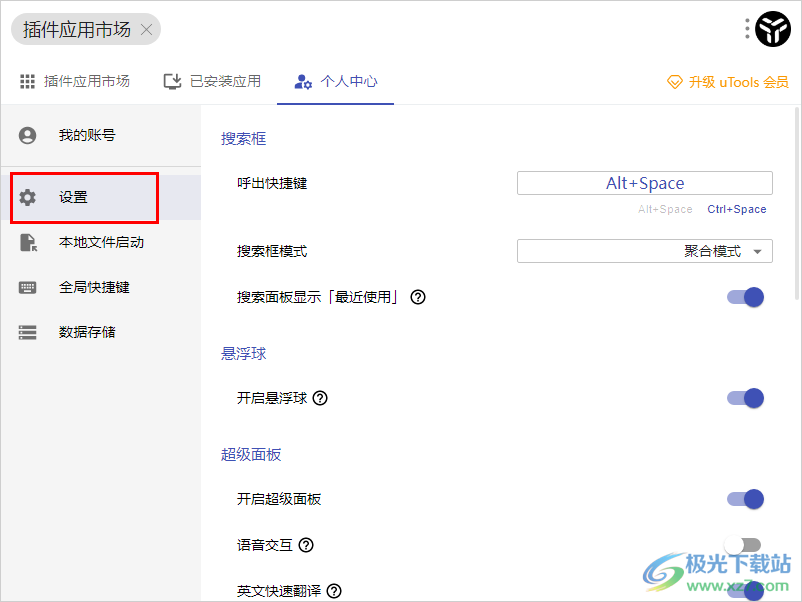Open the 搜索框模式 dropdown showing 聚合模式
This screenshot has width=802, height=602.
(x=644, y=251)
